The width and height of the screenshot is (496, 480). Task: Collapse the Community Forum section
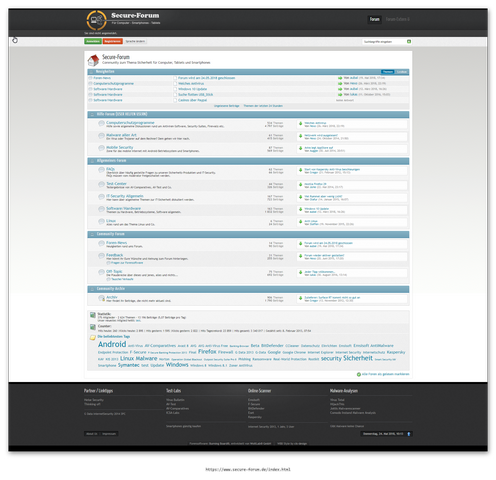(92, 235)
